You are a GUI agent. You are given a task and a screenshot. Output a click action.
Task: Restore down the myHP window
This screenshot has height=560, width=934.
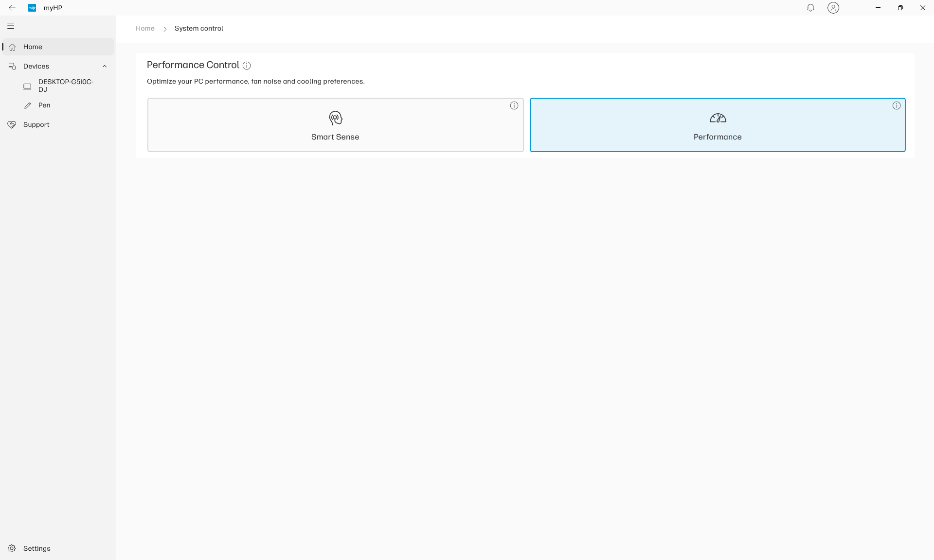coord(900,8)
